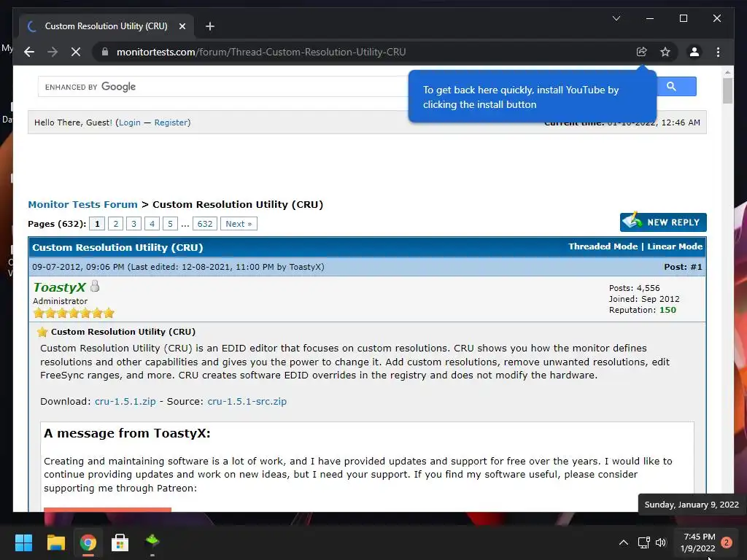Open File Explorer from taskbar
This screenshot has width=747, height=560.
[55, 542]
